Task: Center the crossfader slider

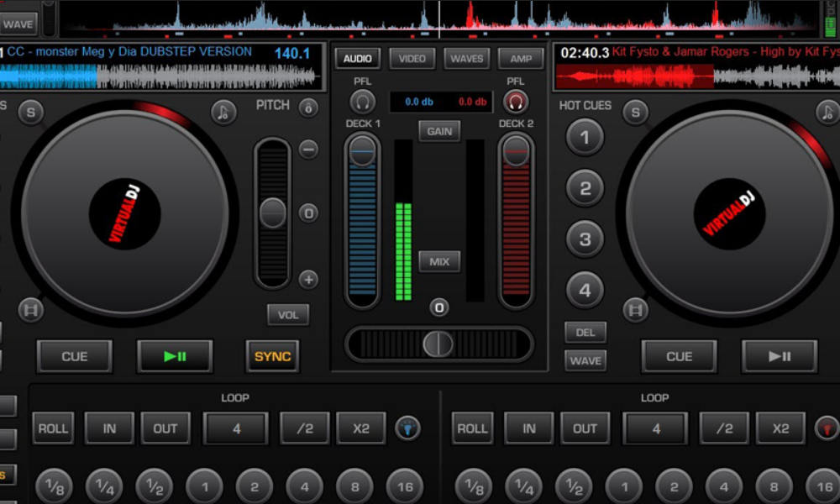Action: [438, 344]
